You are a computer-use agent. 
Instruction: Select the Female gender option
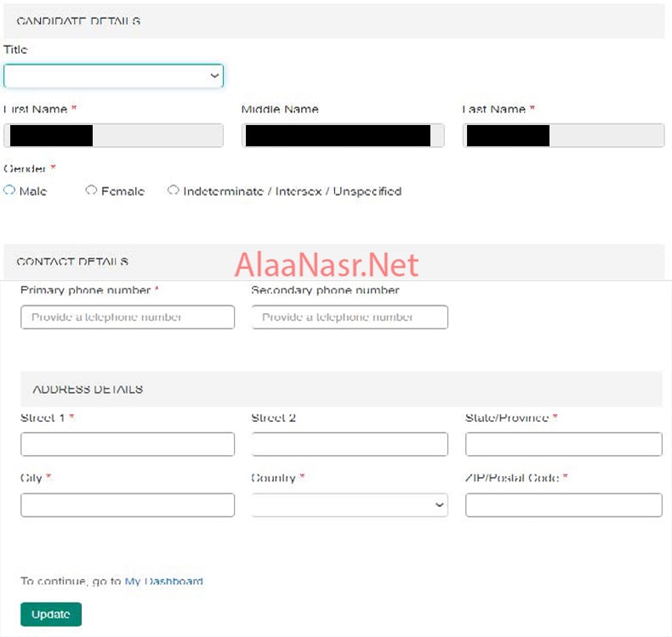point(91,191)
